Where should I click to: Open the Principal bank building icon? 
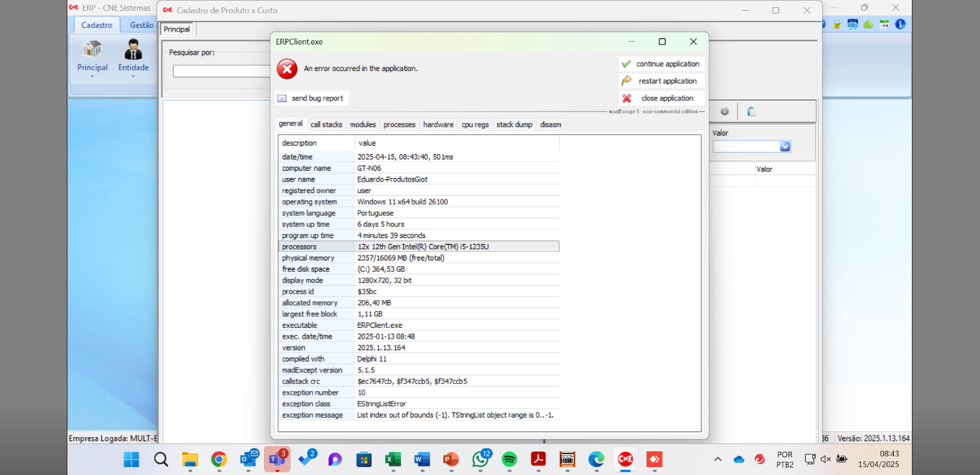click(92, 50)
